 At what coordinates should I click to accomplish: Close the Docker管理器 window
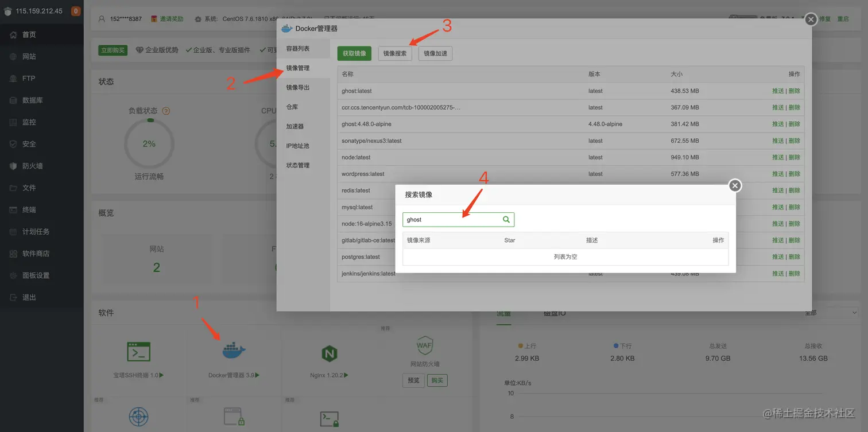pyautogui.click(x=811, y=20)
